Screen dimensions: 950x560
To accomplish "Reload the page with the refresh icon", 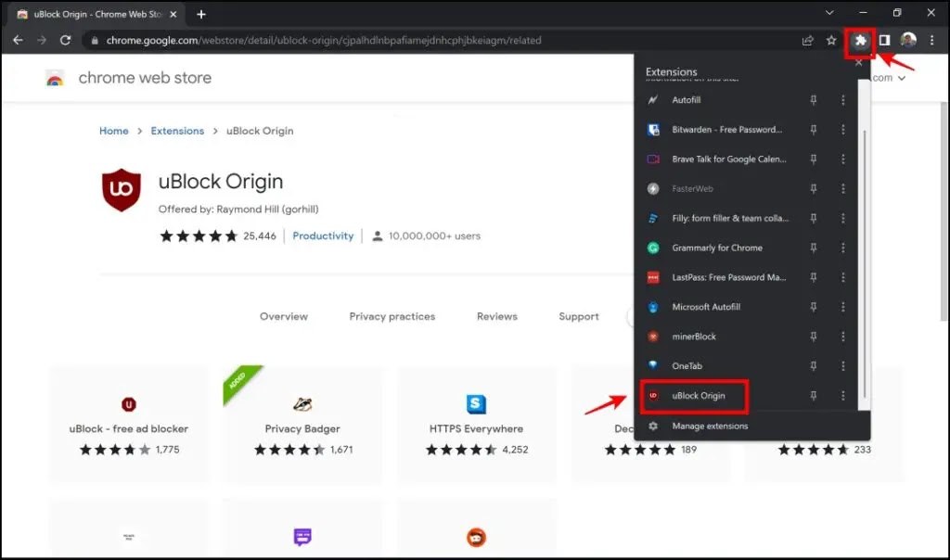I will click(66, 41).
